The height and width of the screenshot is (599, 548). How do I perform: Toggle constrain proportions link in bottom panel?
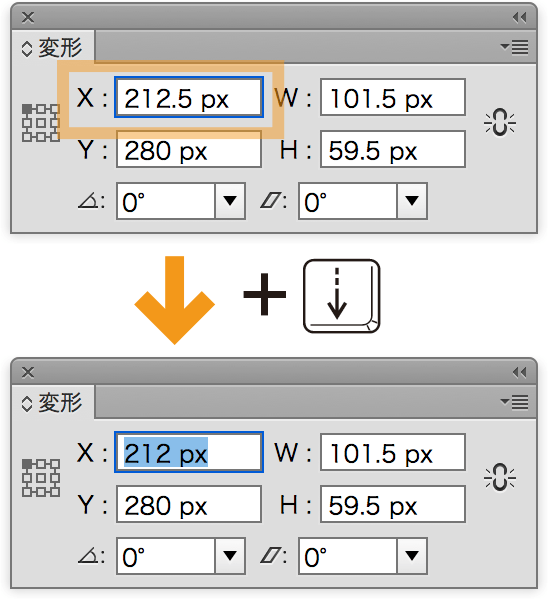(x=500, y=478)
